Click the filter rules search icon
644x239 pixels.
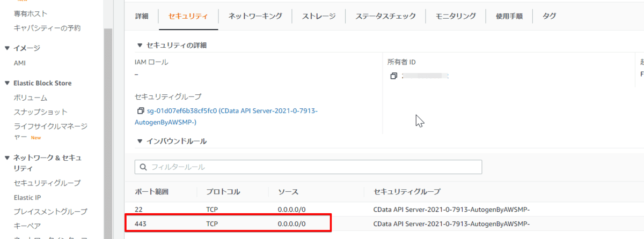143,167
